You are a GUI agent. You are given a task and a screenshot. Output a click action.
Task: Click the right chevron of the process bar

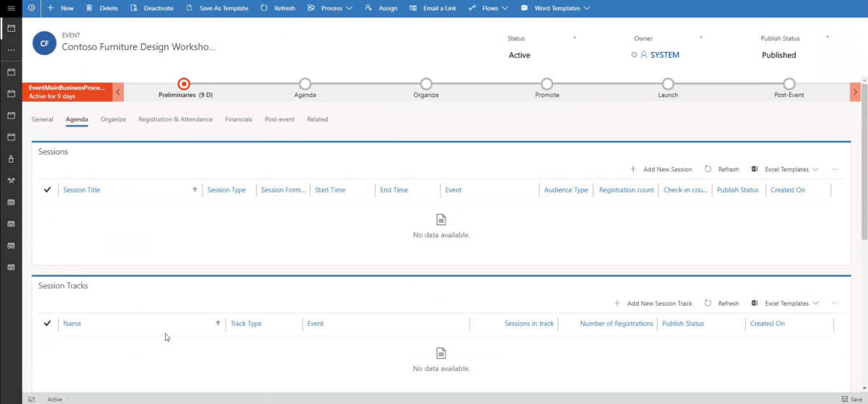[x=855, y=92]
